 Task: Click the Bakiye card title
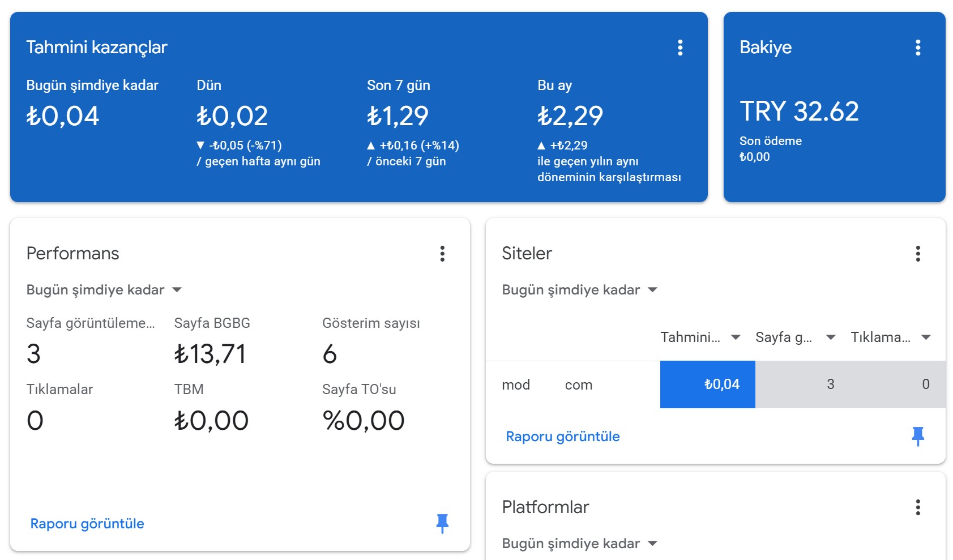766,48
